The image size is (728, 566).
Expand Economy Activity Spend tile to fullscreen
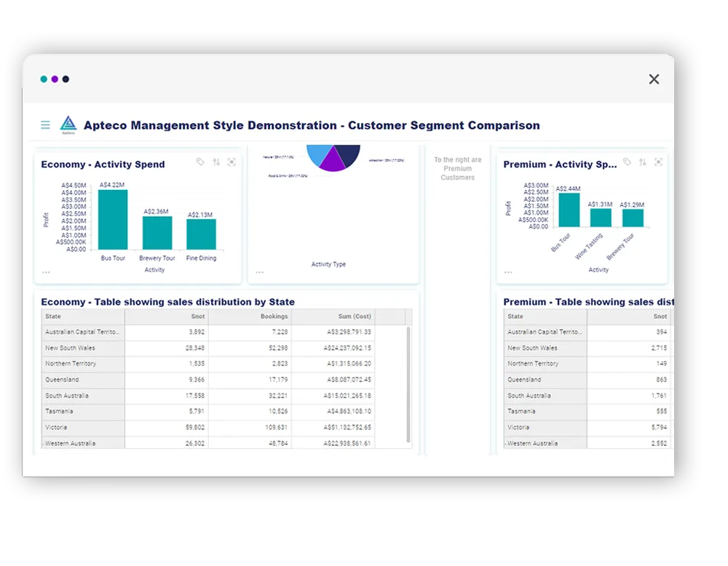tap(232, 162)
